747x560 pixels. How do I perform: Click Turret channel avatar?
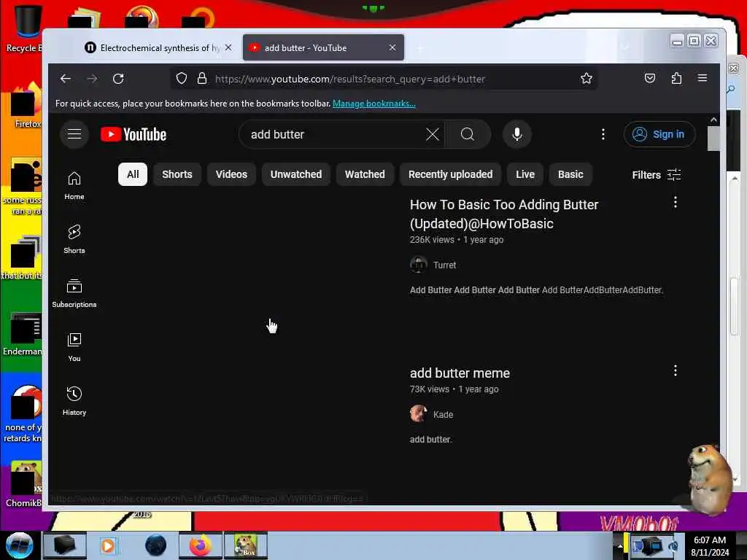pyautogui.click(x=418, y=265)
